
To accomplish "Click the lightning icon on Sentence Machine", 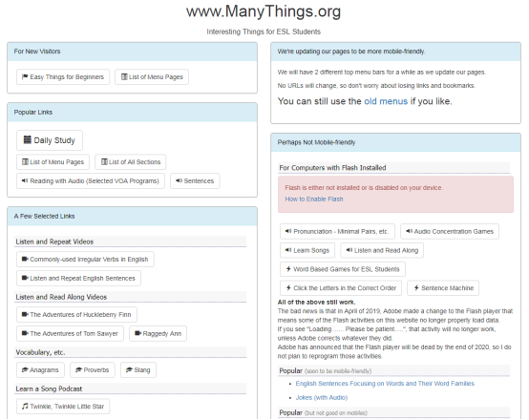I will click(x=416, y=287).
